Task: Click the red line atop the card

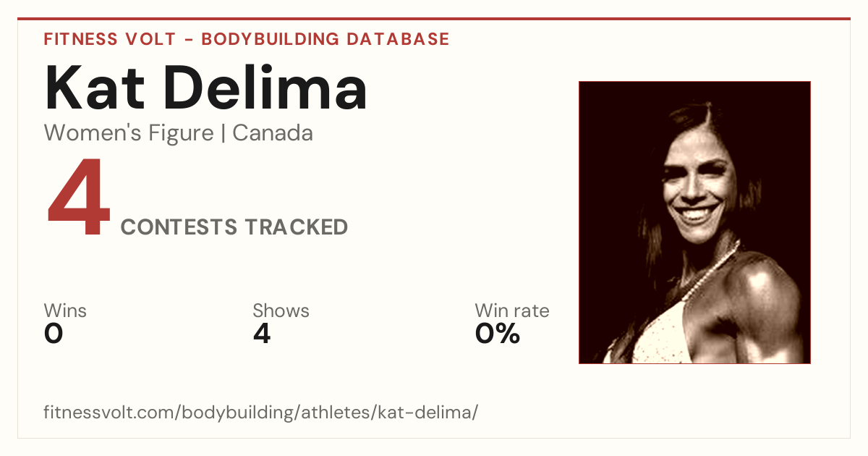Action: click(x=434, y=19)
